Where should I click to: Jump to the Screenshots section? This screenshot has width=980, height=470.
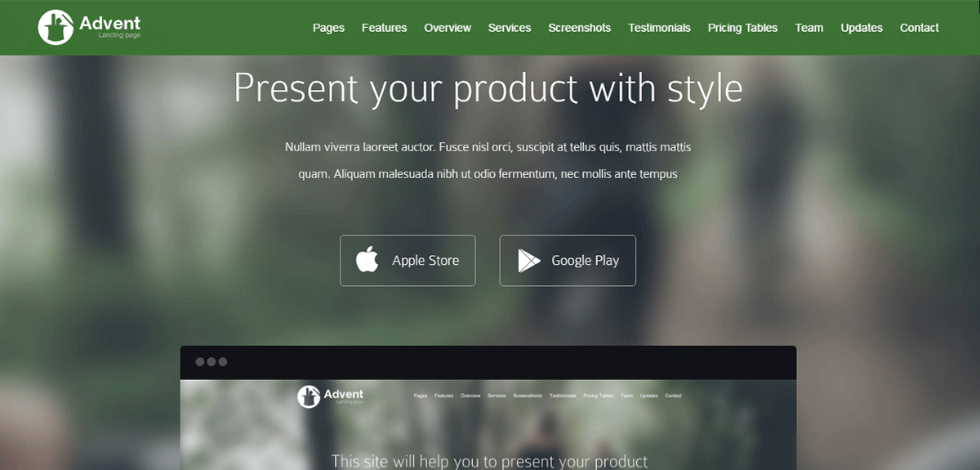579,28
